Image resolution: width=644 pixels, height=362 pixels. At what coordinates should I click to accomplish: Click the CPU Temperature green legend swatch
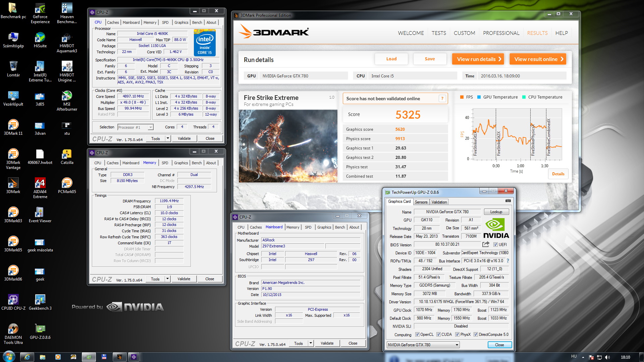pos(524,97)
